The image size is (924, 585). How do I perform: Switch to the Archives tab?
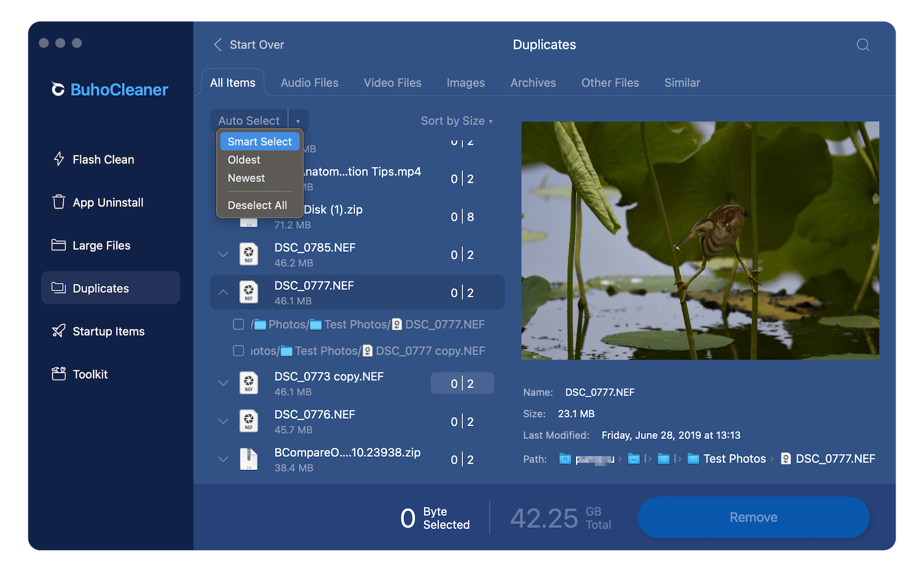click(x=533, y=83)
